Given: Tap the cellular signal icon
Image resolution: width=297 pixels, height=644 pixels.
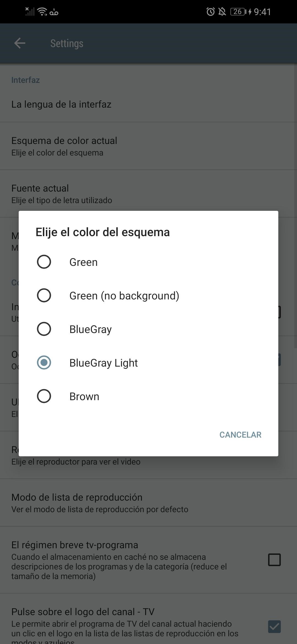Looking at the screenshot, I should (30, 12).
